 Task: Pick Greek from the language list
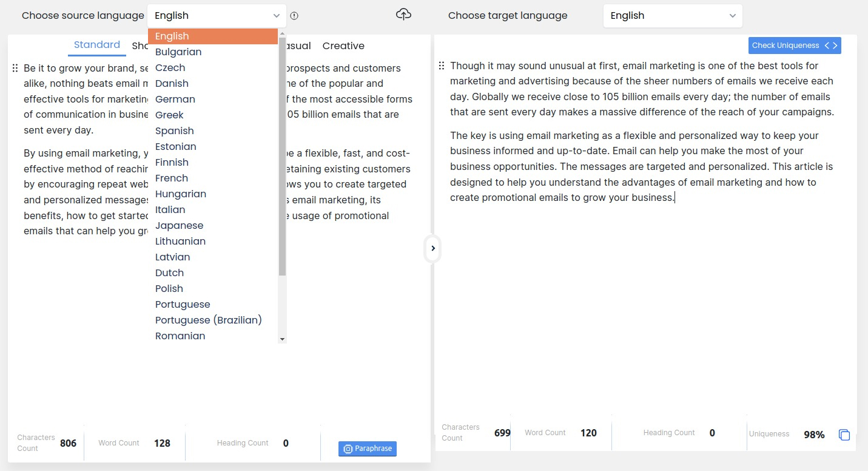[213, 115]
